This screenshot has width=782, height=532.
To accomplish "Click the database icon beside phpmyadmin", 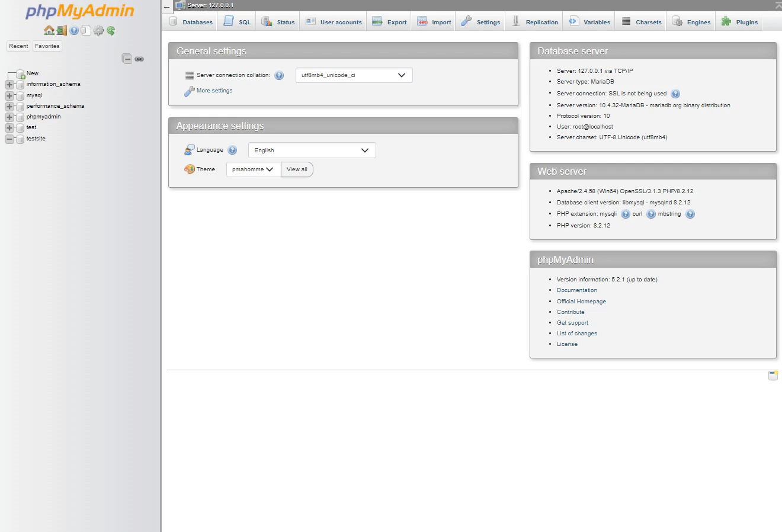I will click(x=20, y=117).
